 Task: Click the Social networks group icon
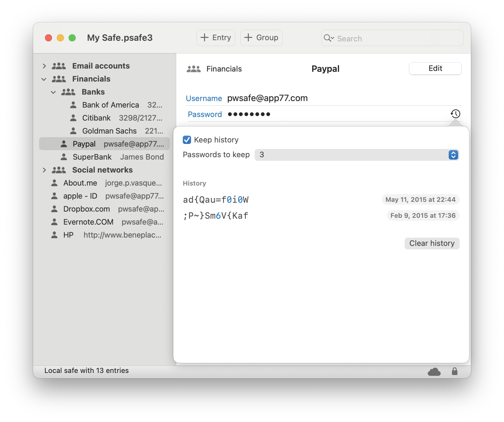coord(59,170)
